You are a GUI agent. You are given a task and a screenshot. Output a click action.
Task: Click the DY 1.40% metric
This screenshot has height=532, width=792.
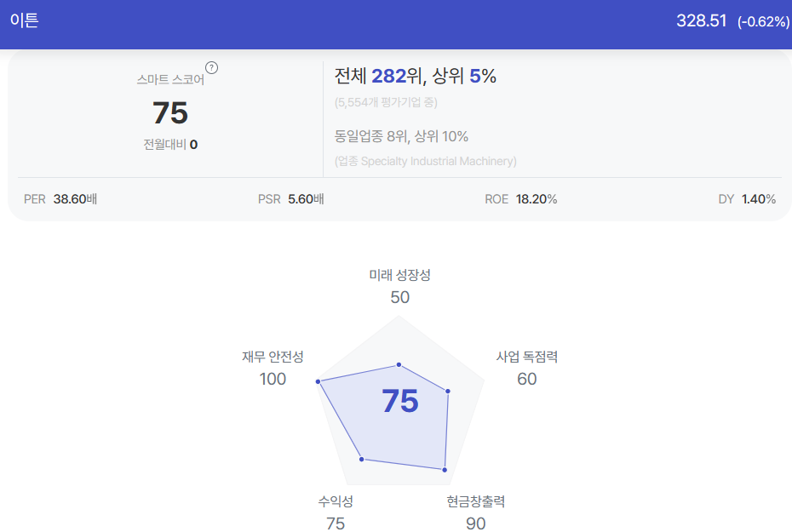point(747,199)
